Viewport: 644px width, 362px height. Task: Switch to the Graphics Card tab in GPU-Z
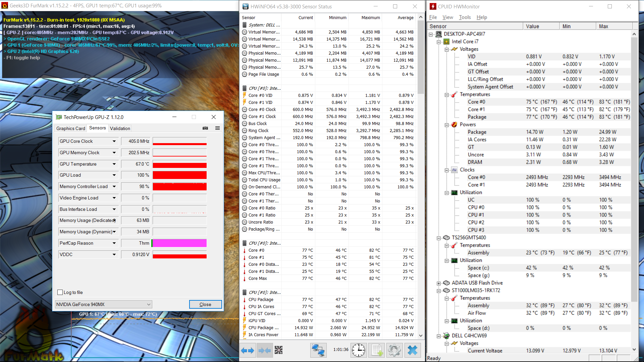[x=71, y=128]
